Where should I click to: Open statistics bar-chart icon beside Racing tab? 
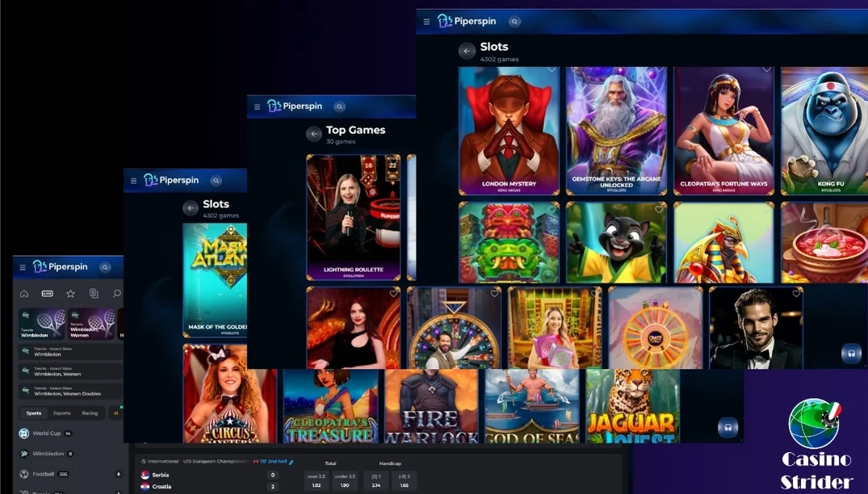[x=115, y=413]
